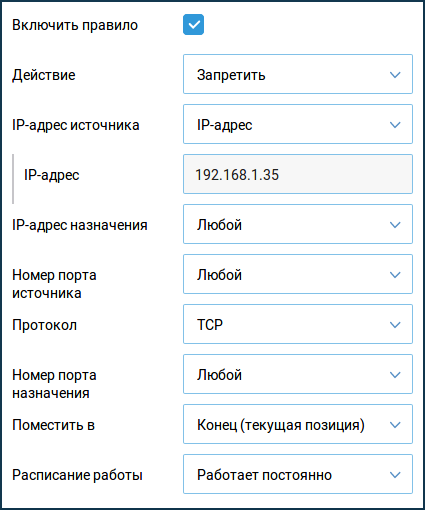Click the chevron arrow beside TCP

click(x=395, y=325)
